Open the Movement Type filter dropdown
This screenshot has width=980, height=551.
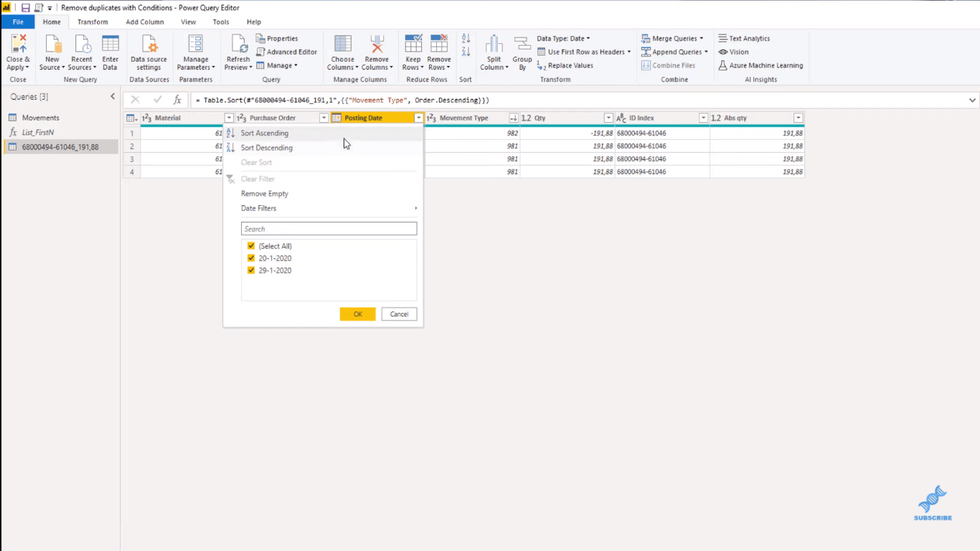pyautogui.click(x=514, y=118)
